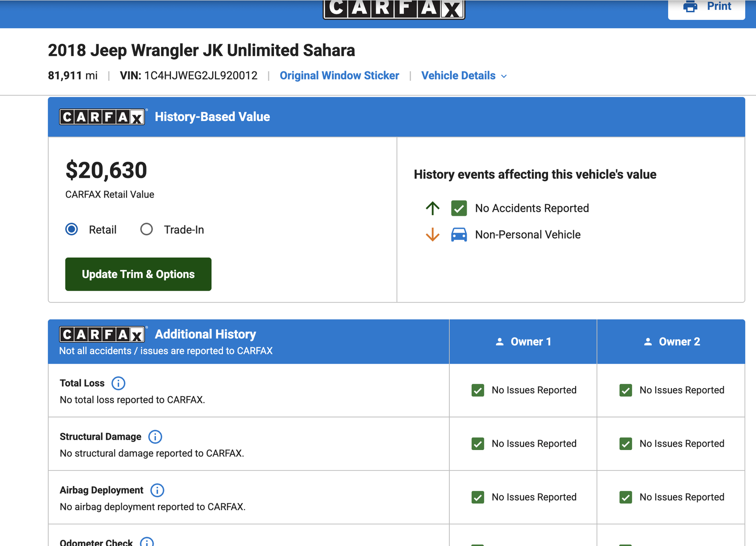Click 'No total loss reported to CARFAX.' text

coord(132,400)
